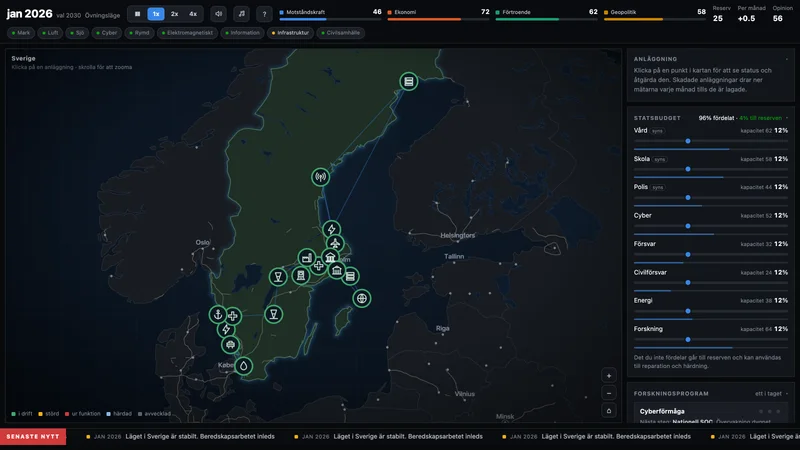The height and width of the screenshot is (450, 800).
Task: Adjust the Energi budget slider handle
Action: (x=688, y=311)
